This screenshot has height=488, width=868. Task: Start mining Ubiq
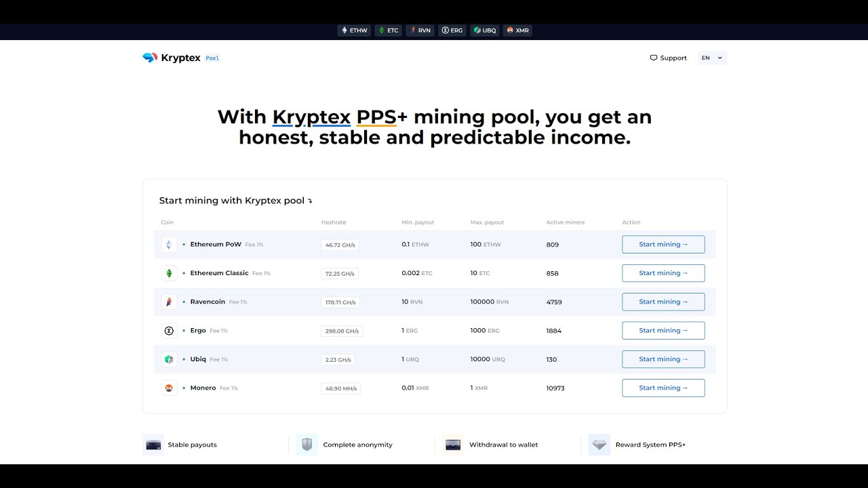coord(663,359)
